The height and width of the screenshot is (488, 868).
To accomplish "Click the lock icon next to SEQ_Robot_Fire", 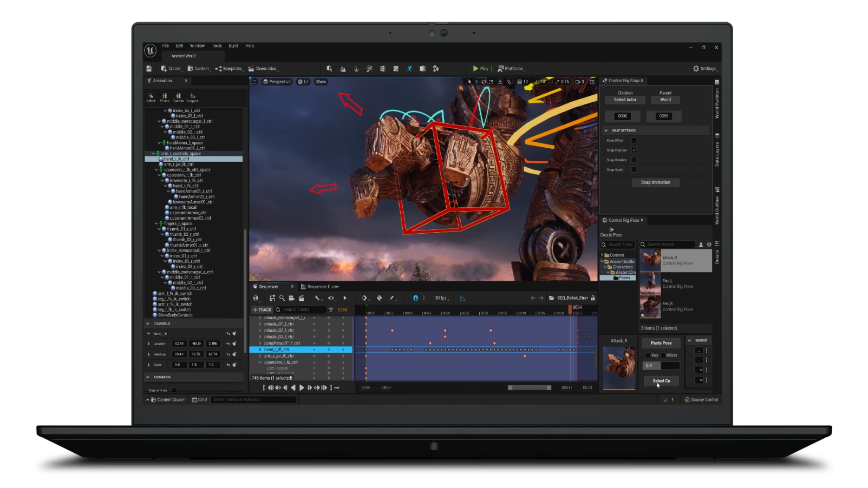I will point(593,298).
